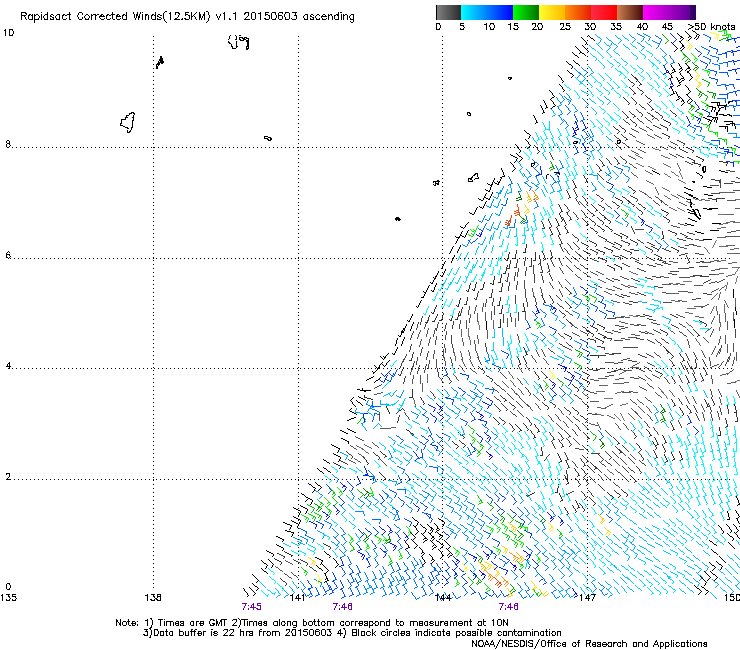Click the '25' label under the color legend

(564, 27)
